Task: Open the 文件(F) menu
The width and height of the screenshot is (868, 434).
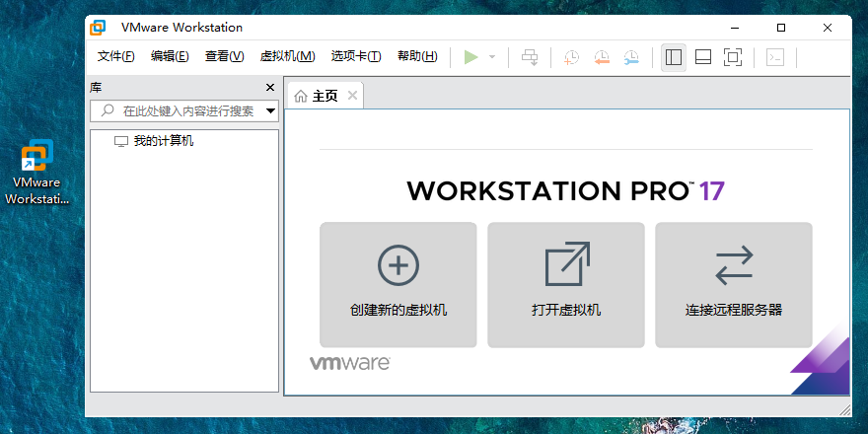Action: tap(115, 56)
